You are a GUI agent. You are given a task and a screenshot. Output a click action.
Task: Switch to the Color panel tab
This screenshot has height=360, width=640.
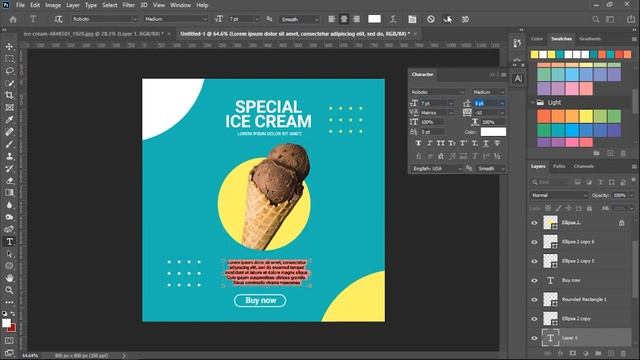pyautogui.click(x=537, y=39)
